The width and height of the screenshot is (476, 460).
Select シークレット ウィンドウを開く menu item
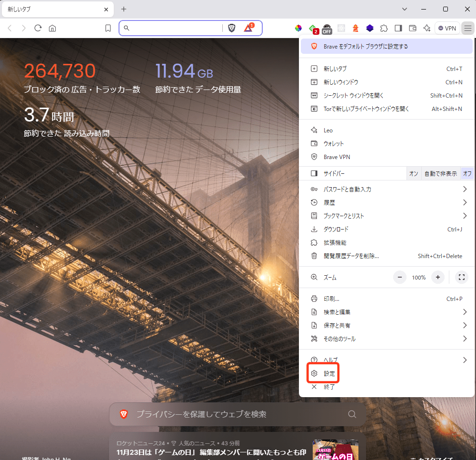pyautogui.click(x=353, y=96)
